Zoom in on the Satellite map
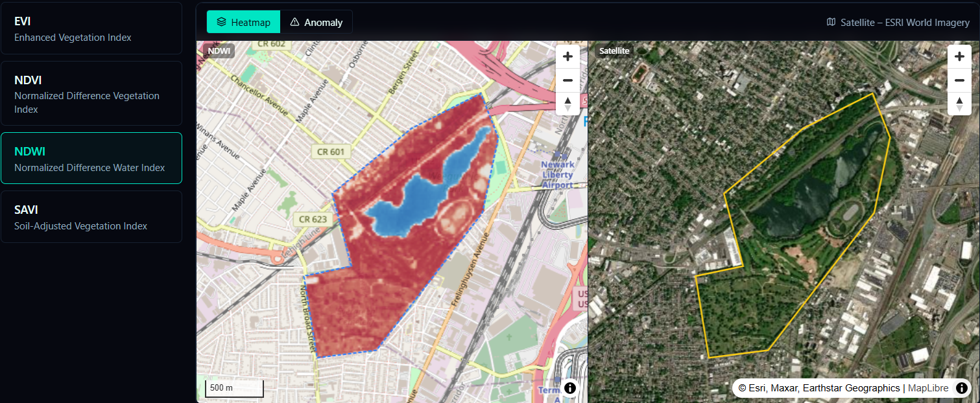The width and height of the screenshot is (980, 403). click(x=959, y=56)
